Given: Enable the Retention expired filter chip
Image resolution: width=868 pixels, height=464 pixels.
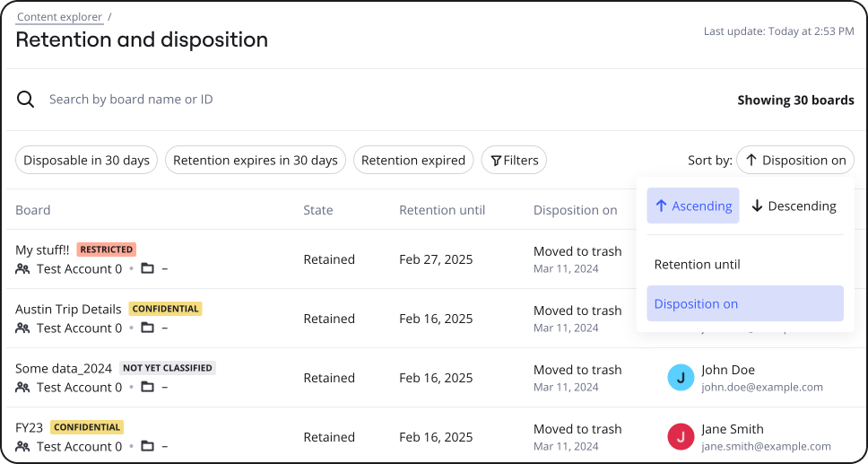Looking at the screenshot, I should pos(413,161).
